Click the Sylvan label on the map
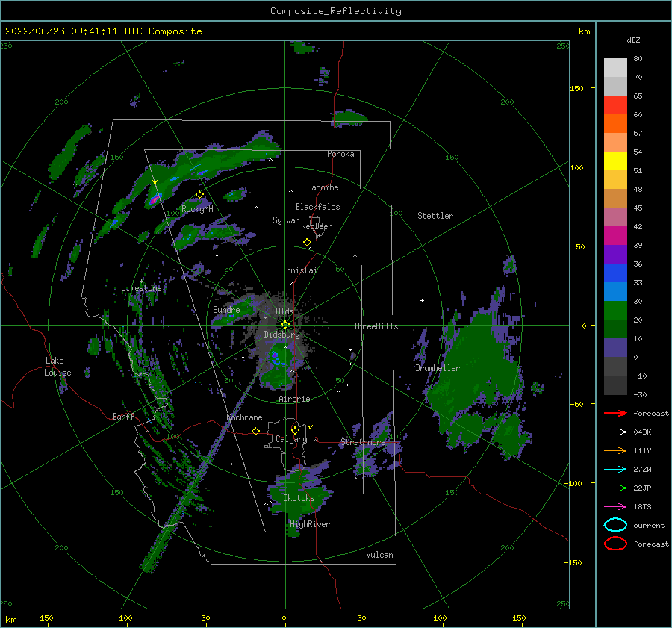 [x=286, y=220]
